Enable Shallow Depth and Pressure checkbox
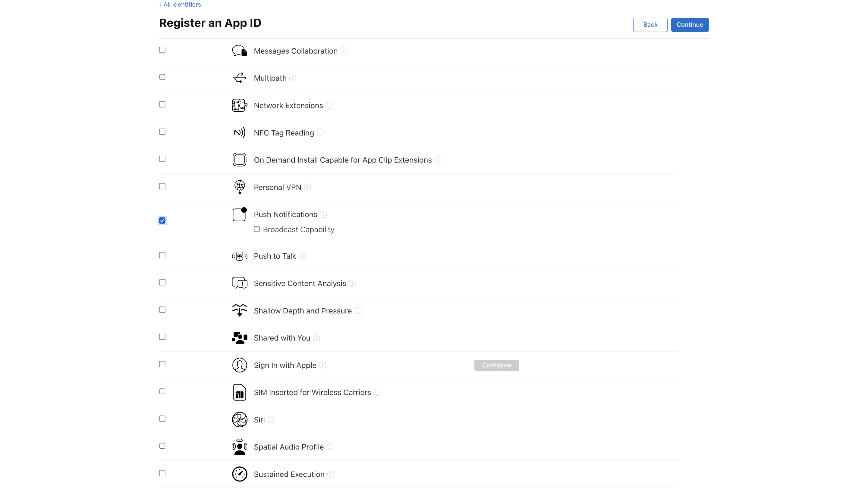This screenshot has width=868, height=489. tap(162, 310)
